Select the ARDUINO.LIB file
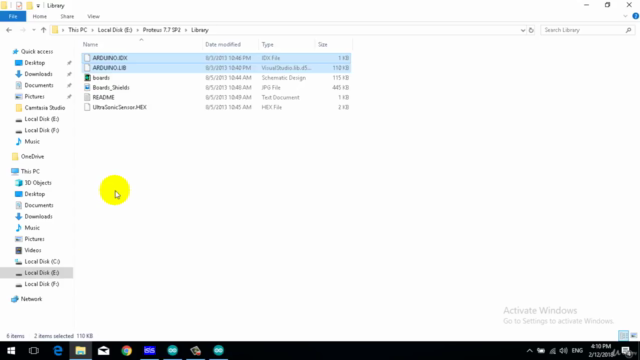This screenshot has height=360, width=640. [216, 68]
